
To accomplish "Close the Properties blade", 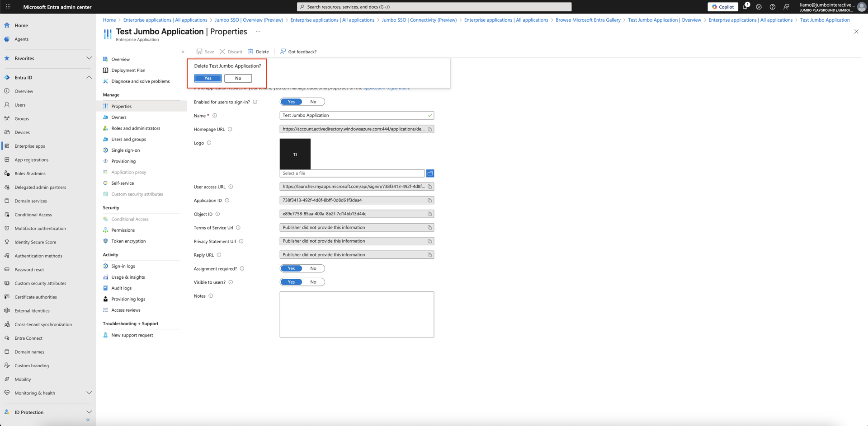I will coord(856,32).
